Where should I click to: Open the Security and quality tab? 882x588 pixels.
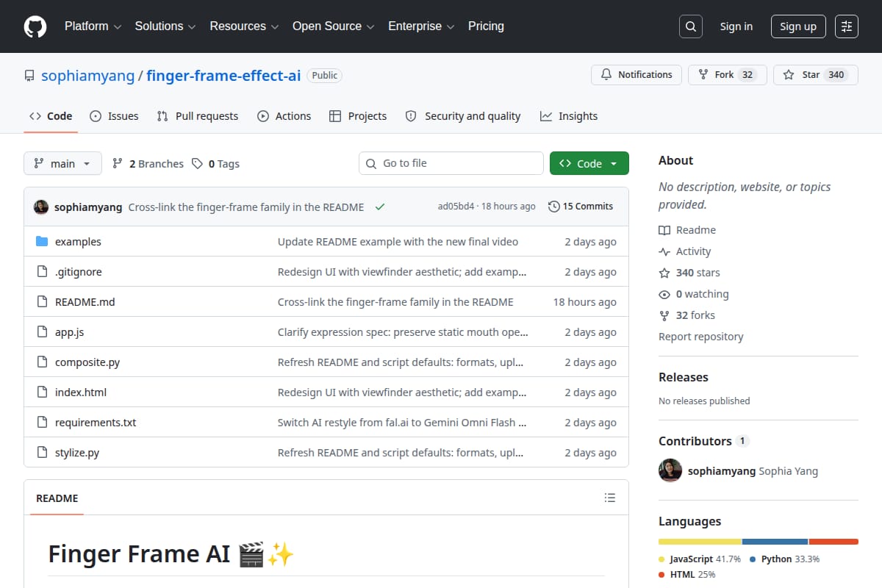(x=463, y=116)
